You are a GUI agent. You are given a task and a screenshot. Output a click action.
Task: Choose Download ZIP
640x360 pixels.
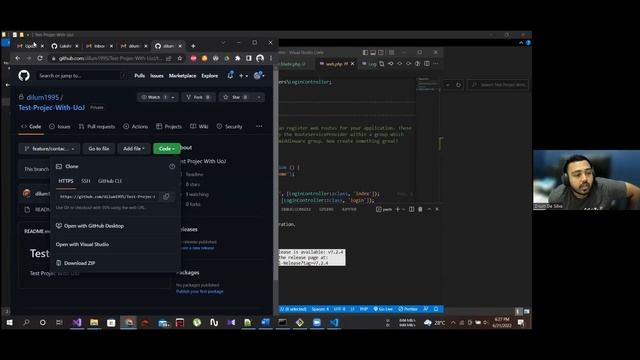point(76,263)
